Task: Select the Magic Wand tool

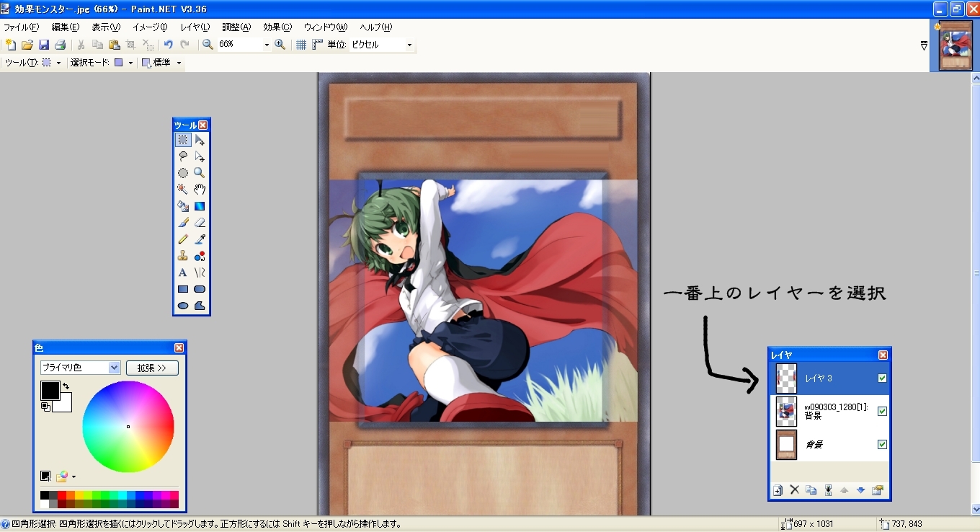Action: pos(183,190)
